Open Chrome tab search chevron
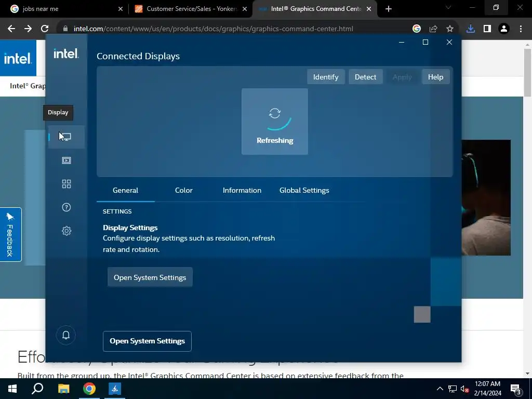532x399 pixels. coord(448,7)
